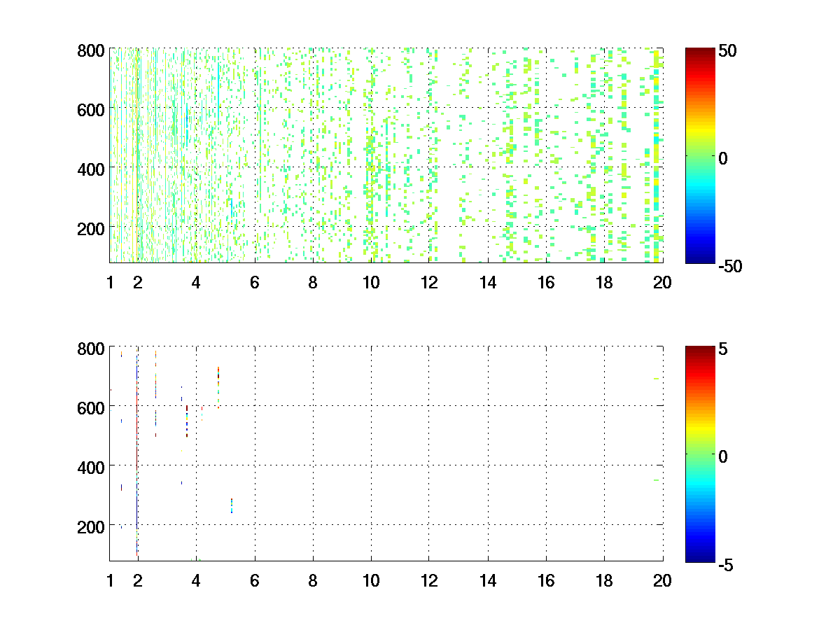840x630 pixels.
Task: Select the colorbar label "5"
Action: coord(723,348)
